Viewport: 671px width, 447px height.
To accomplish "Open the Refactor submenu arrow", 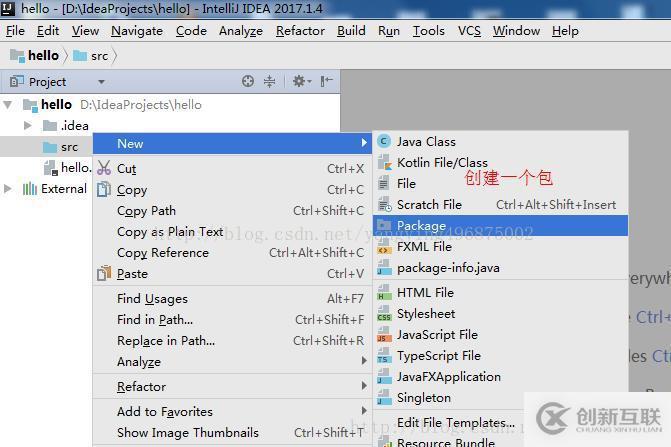I will (364, 386).
